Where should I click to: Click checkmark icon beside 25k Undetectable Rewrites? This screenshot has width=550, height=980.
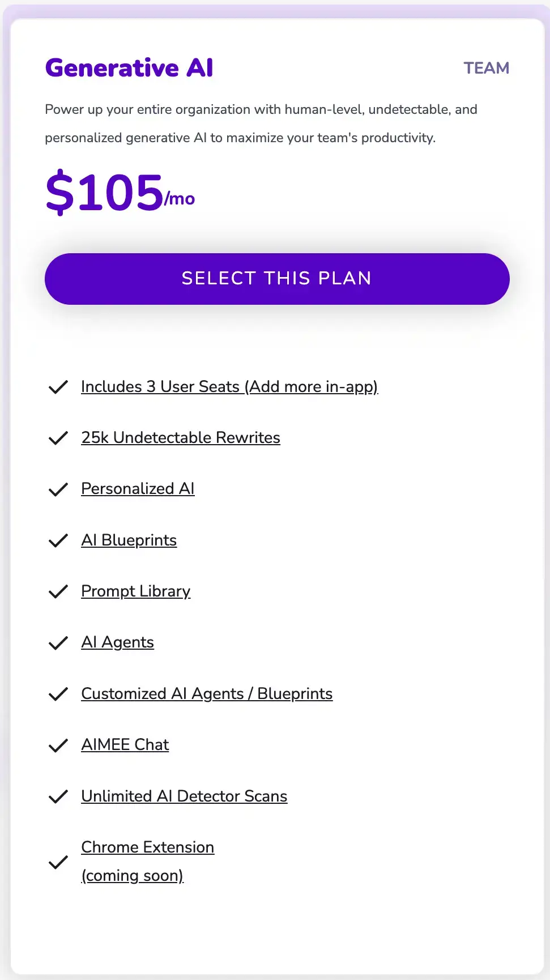coord(58,438)
